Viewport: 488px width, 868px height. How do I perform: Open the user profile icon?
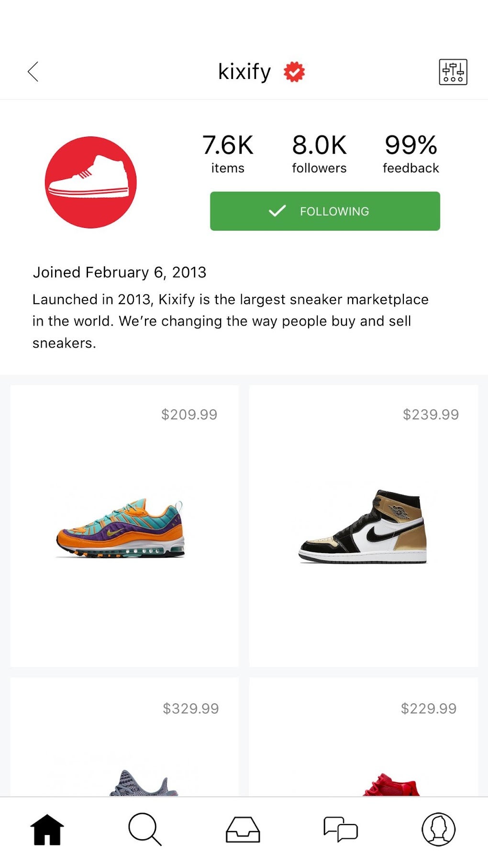click(438, 829)
